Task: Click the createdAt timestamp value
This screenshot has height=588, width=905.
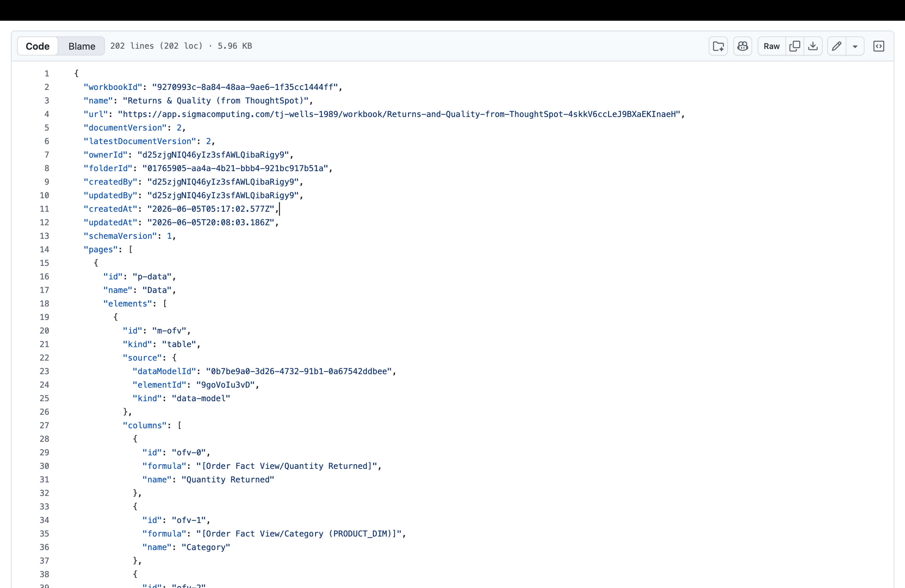Action: (211, 209)
